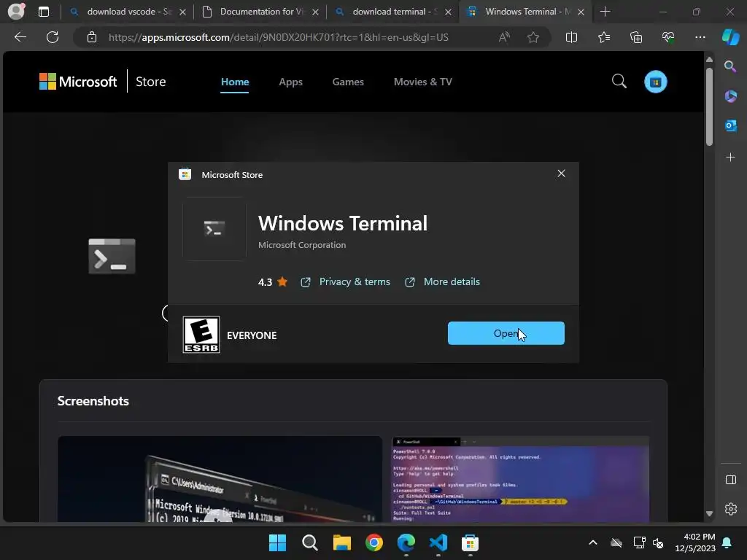747x560 pixels.
Task: Open Settings and more ellipsis menu
Action: pos(700,37)
